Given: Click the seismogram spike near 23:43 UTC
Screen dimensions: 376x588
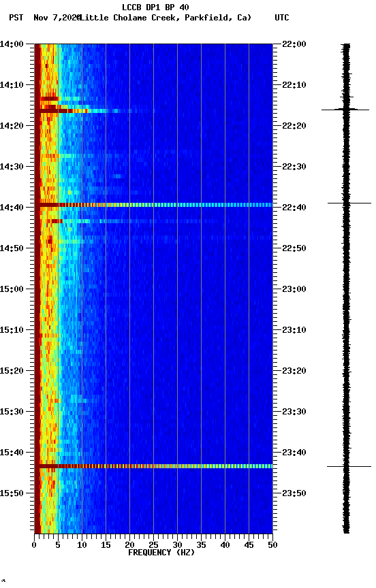Looking at the screenshot, I should coord(349,466).
